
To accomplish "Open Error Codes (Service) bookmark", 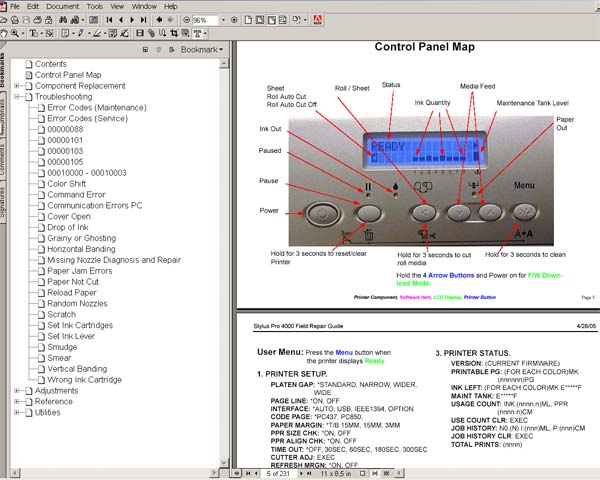I will [x=88, y=119].
